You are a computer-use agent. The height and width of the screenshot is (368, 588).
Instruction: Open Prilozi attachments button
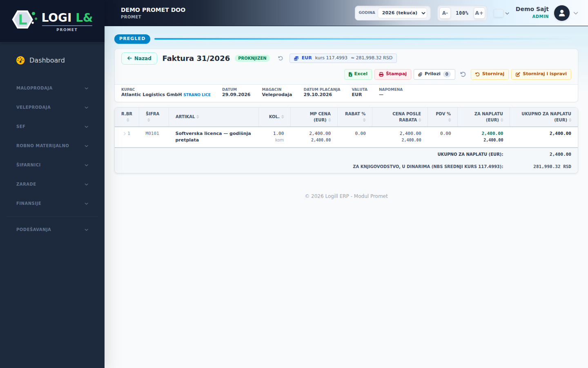(x=434, y=74)
